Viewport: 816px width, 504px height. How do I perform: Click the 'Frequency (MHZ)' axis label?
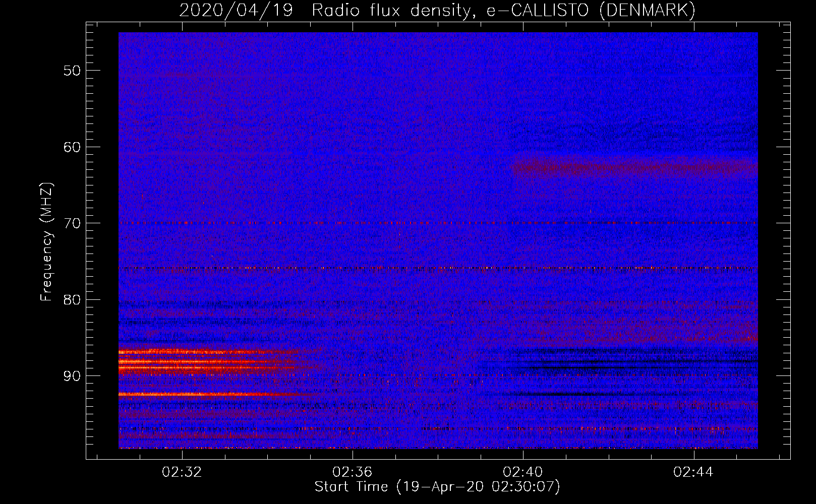click(x=46, y=242)
